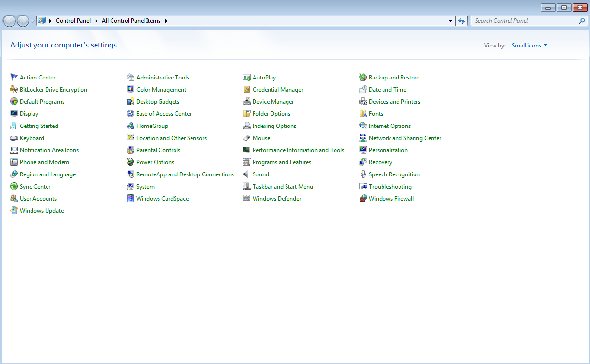Image resolution: width=590 pixels, height=364 pixels.
Task: Click the Parental Controls icon
Action: coord(130,150)
